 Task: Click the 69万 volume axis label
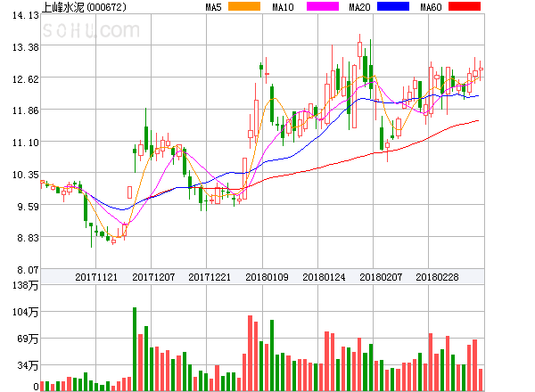[x=28, y=339]
